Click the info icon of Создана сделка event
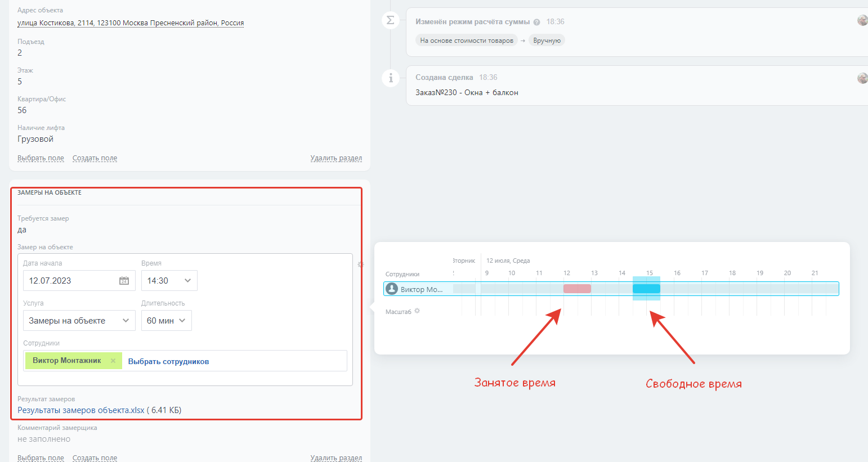 point(391,78)
